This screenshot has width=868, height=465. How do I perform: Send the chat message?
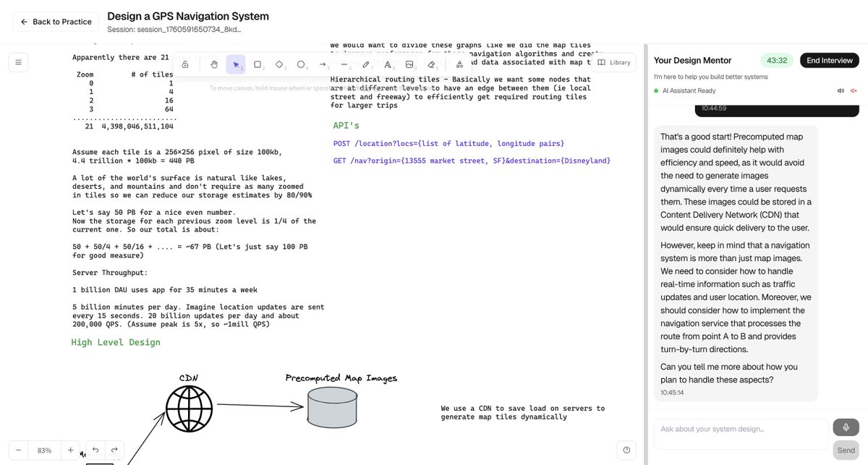click(x=846, y=450)
